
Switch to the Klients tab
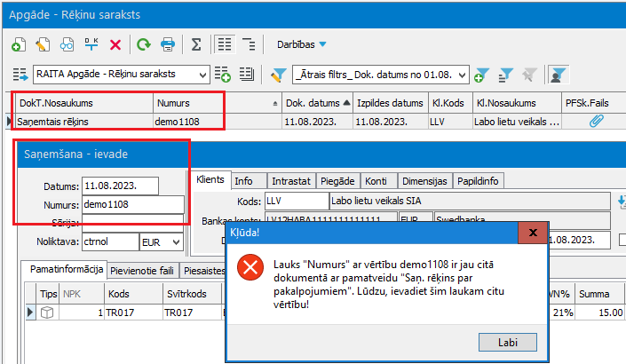[210, 179]
